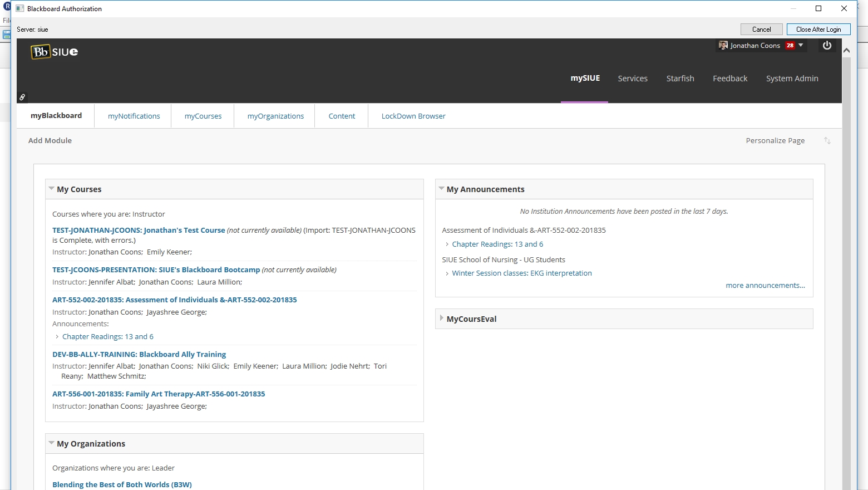
Task: Click the vertical scrollbar up arrow
Action: (846, 51)
